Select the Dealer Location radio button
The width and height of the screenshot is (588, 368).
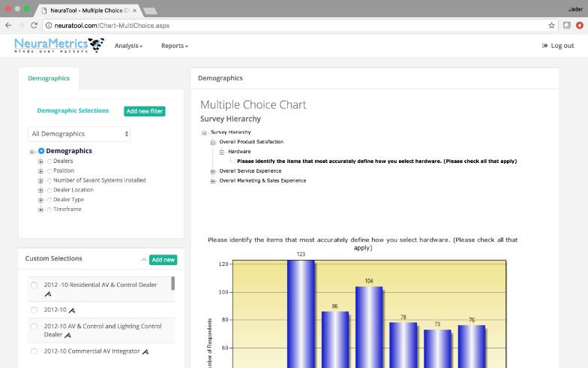click(x=49, y=191)
